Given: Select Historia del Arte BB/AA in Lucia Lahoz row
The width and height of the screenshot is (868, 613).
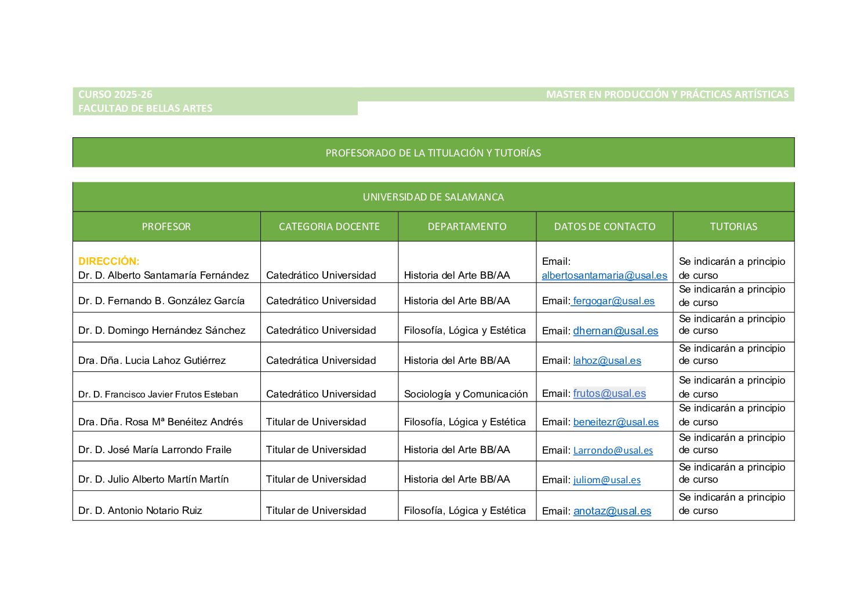Looking at the screenshot, I should (457, 360).
